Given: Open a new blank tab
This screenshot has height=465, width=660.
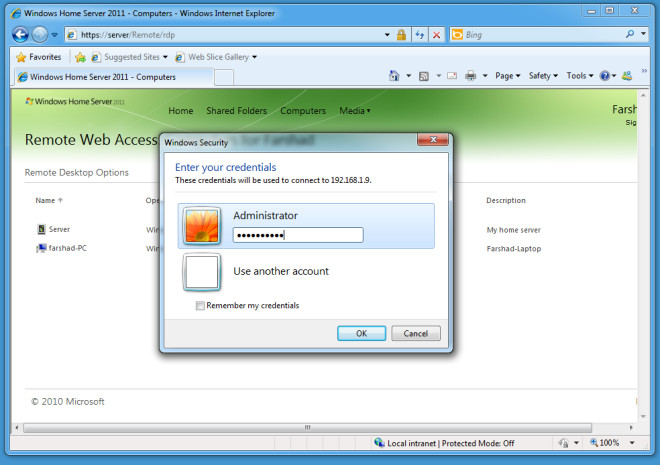Looking at the screenshot, I should (224, 77).
